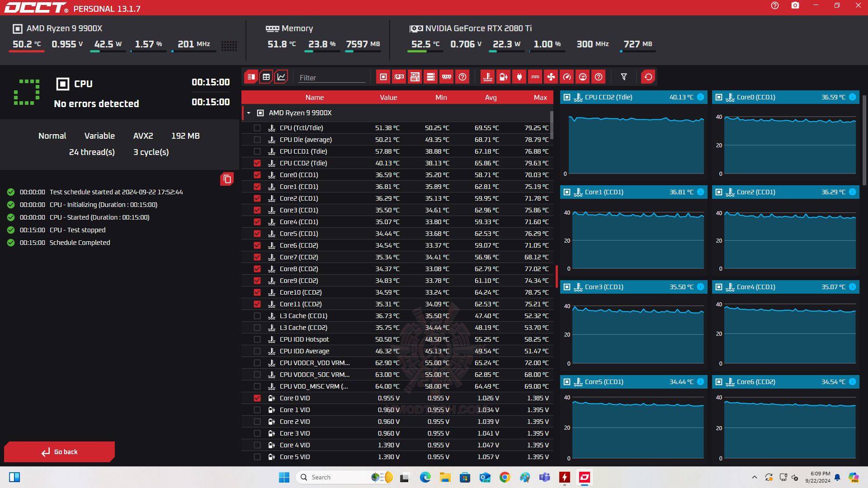Viewport: 868px width, 488px height.
Task: Check the CPU (Tctl/Tdie) checkbox
Action: (257, 128)
